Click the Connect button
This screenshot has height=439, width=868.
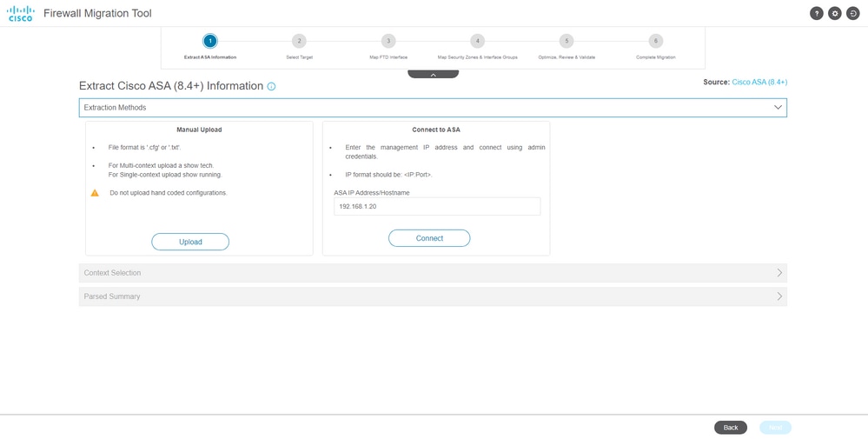[x=429, y=238]
